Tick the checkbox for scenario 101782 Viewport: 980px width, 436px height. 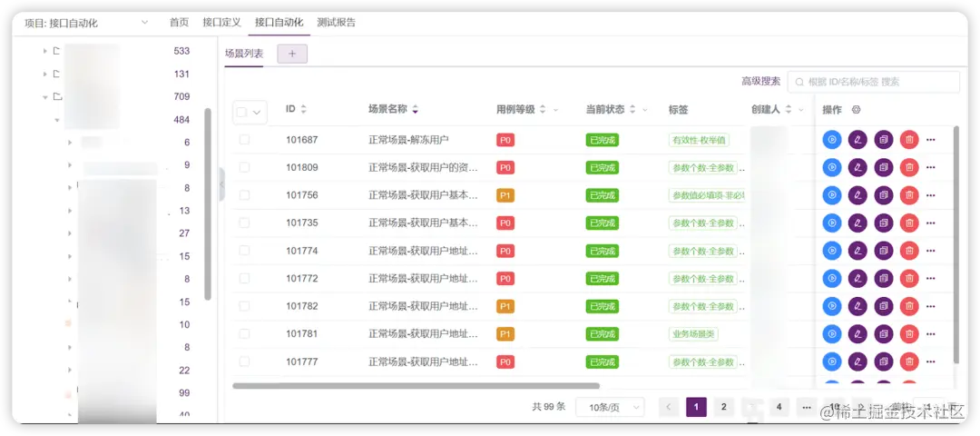pos(244,306)
